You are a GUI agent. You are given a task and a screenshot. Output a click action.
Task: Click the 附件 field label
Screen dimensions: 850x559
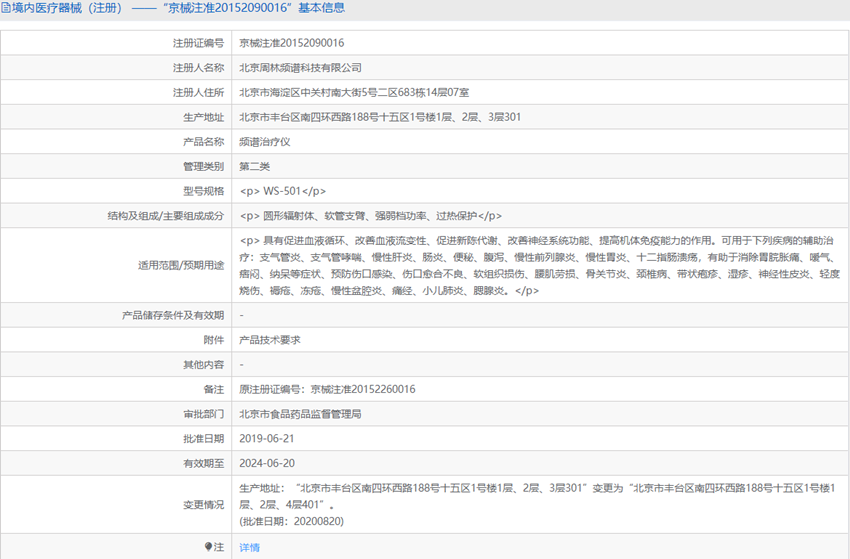click(x=214, y=340)
